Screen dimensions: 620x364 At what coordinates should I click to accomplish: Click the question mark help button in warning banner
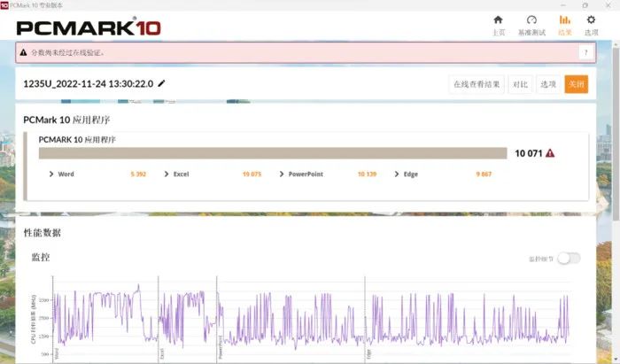pyautogui.click(x=585, y=53)
